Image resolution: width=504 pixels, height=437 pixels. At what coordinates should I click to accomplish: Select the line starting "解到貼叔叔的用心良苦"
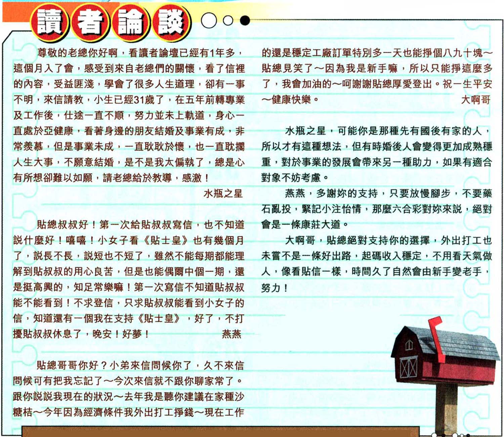[129, 272]
